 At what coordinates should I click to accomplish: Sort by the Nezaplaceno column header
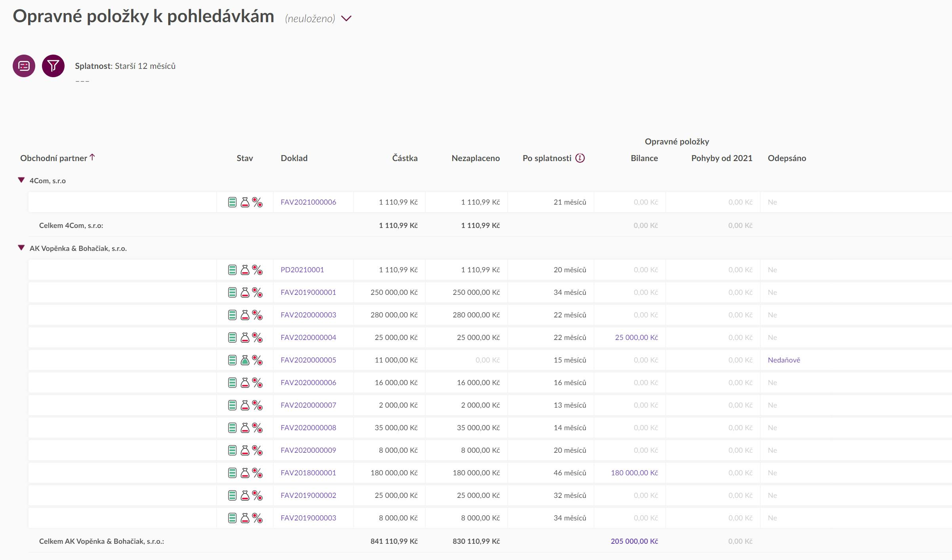point(475,158)
